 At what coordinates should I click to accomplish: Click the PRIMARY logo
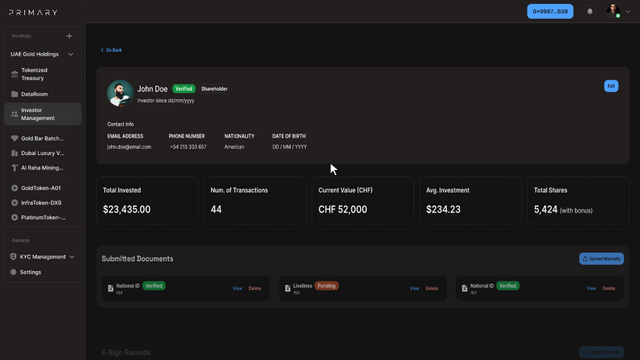(x=33, y=13)
